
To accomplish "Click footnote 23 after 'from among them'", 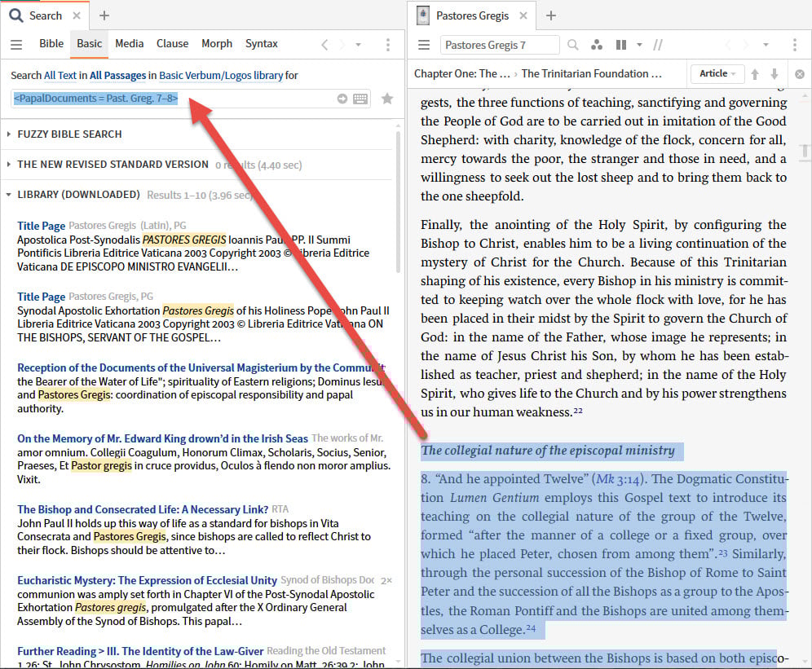I will tap(723, 552).
